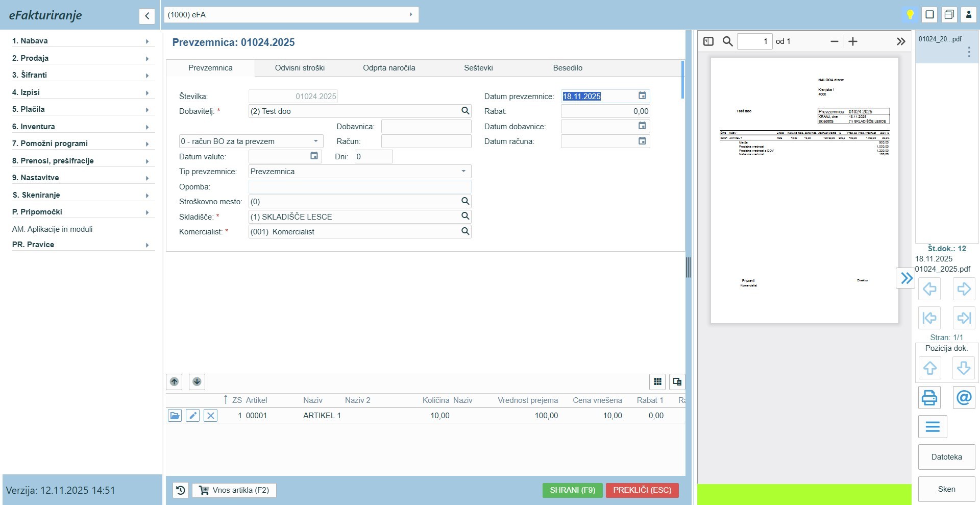Go to the previous document with the left arrow
The image size is (980, 505).
point(929,289)
